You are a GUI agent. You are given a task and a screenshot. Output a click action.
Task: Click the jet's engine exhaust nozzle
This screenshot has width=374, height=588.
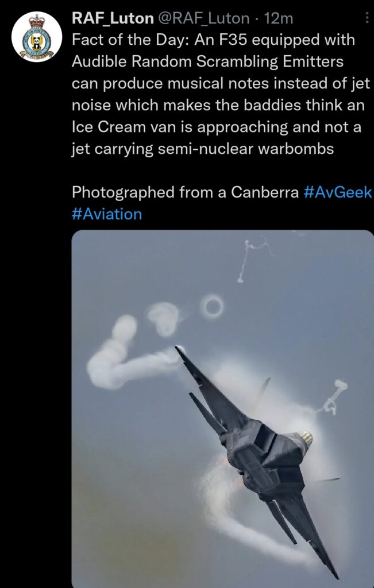(306, 438)
